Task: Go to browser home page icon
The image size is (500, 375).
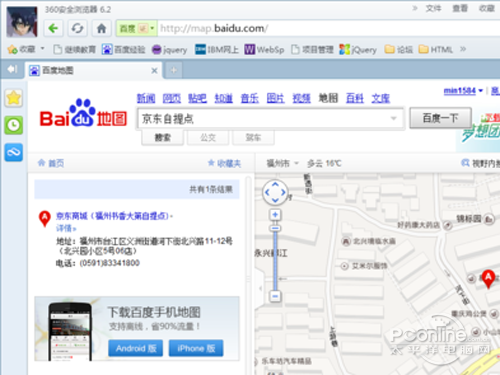Action: [101, 28]
